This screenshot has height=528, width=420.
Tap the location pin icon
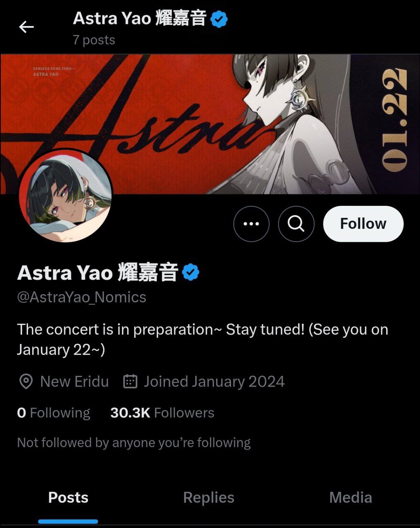pos(26,382)
